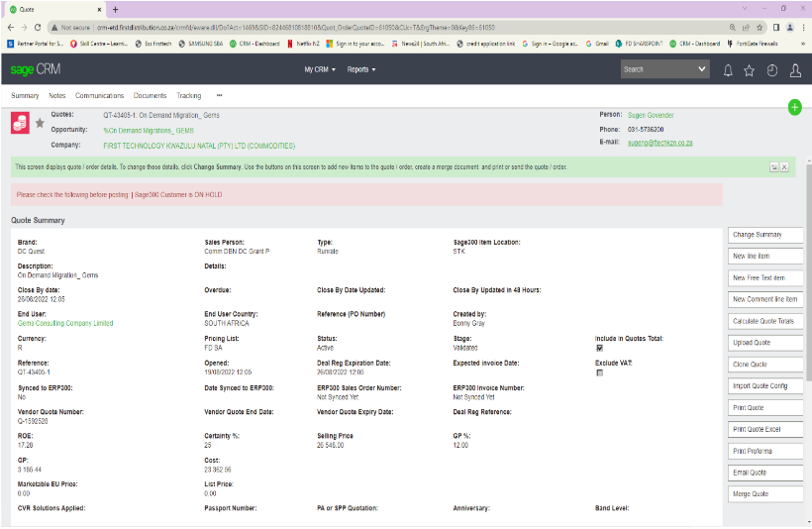The image size is (812, 529).
Task: Expand the My CRM menu
Action: coord(320,69)
